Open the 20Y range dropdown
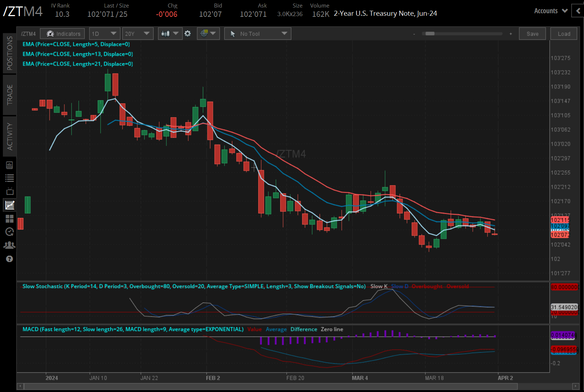Screen dimensions: 584x392 [137, 34]
